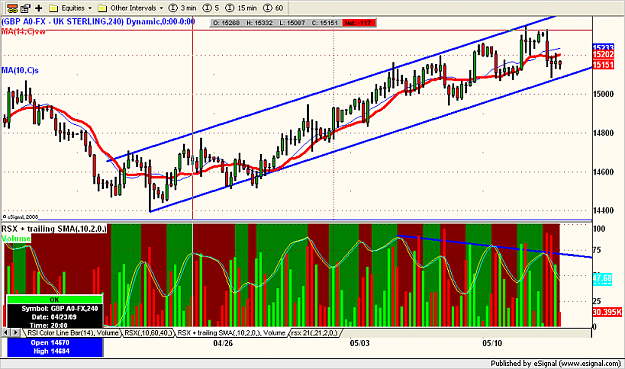Click the L: 15087 low value readout
Viewport: 625px width, 369px height.
[x=292, y=23]
